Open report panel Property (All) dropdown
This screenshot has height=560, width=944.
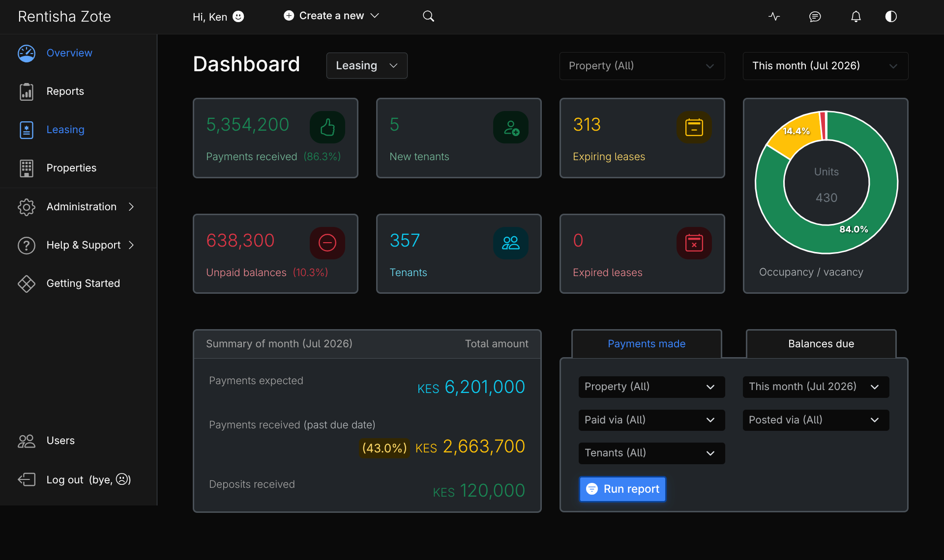pyautogui.click(x=651, y=387)
